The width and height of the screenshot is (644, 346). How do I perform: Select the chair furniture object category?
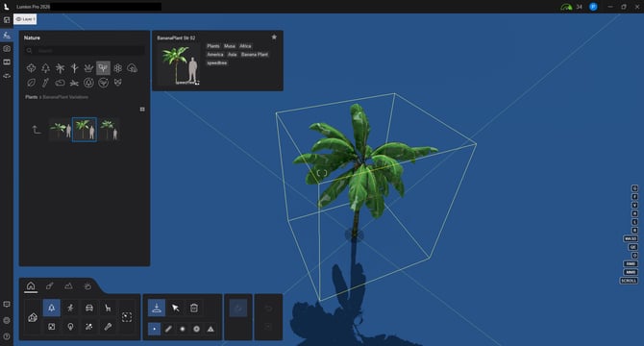pyautogui.click(x=108, y=308)
